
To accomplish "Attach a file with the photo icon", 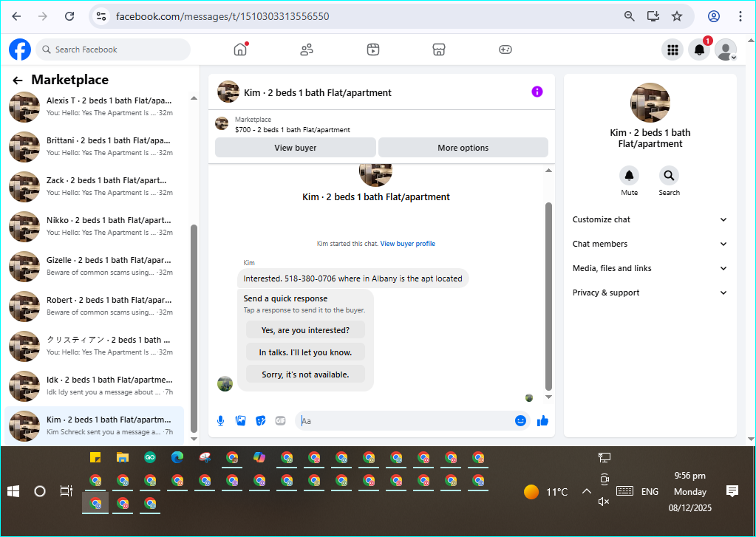I will 241,421.
